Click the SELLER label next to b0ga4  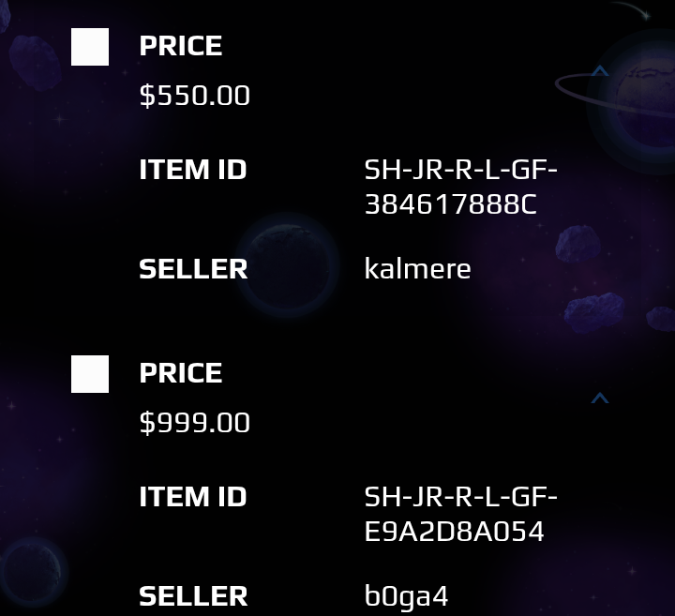coord(193,596)
